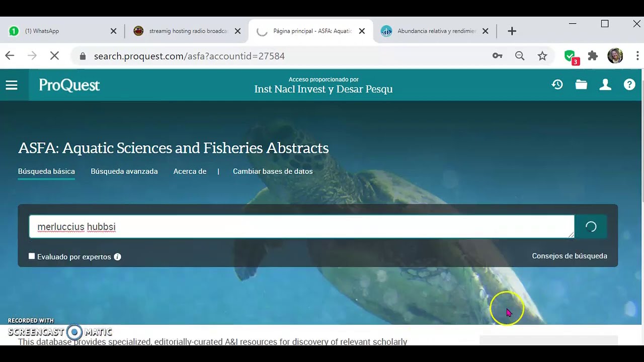This screenshot has height=362, width=644.
Task: Close the Página principal ASFA tab
Action: point(362,31)
